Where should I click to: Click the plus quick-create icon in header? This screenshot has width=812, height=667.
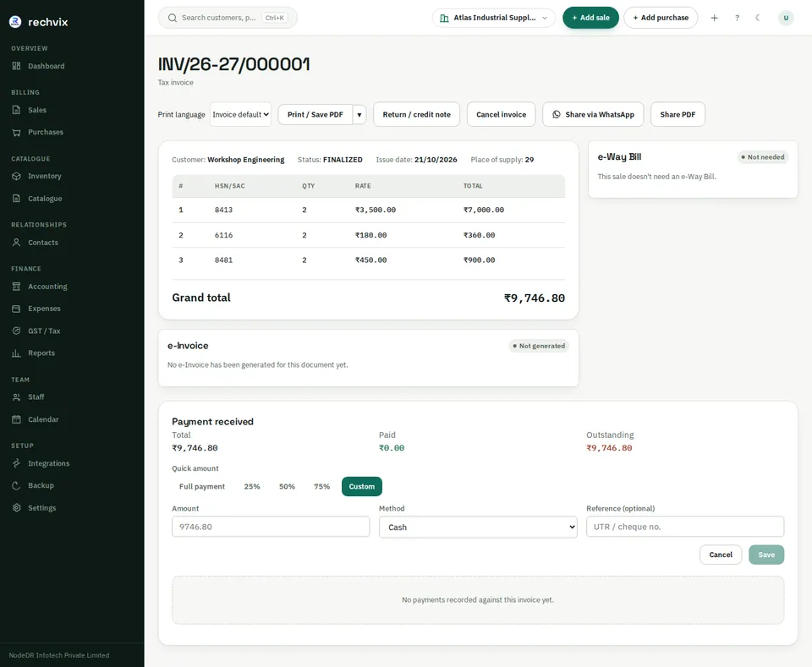[714, 18]
